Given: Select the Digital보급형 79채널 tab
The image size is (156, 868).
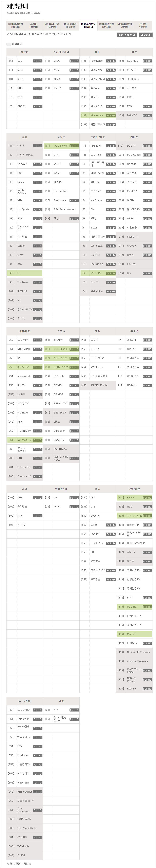Looking at the screenshot, I should point(125,25).
